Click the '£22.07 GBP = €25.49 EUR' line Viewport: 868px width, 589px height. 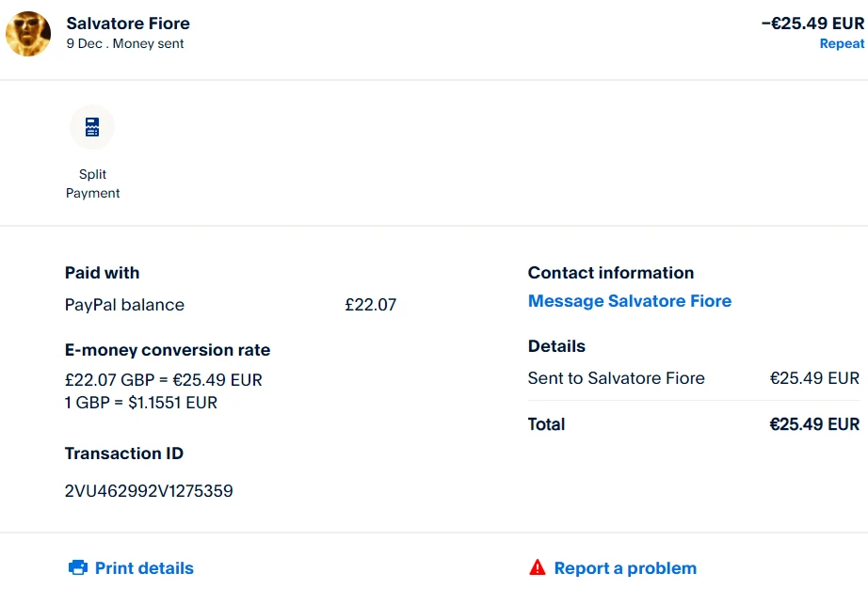pos(164,380)
